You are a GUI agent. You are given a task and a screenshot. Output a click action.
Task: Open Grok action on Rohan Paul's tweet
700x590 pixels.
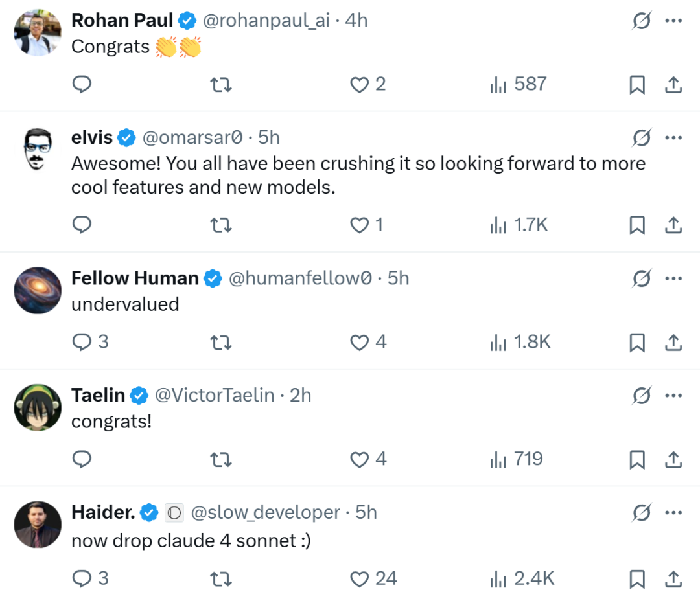tap(641, 21)
